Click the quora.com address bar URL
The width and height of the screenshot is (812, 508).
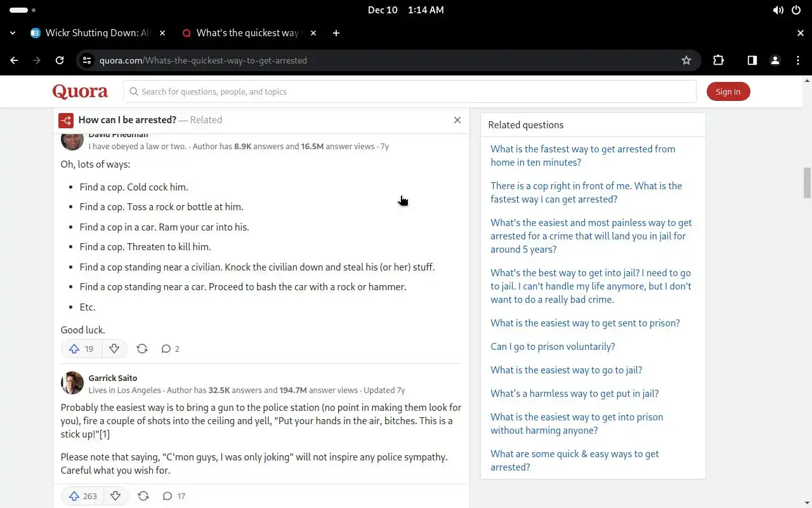[x=203, y=60]
